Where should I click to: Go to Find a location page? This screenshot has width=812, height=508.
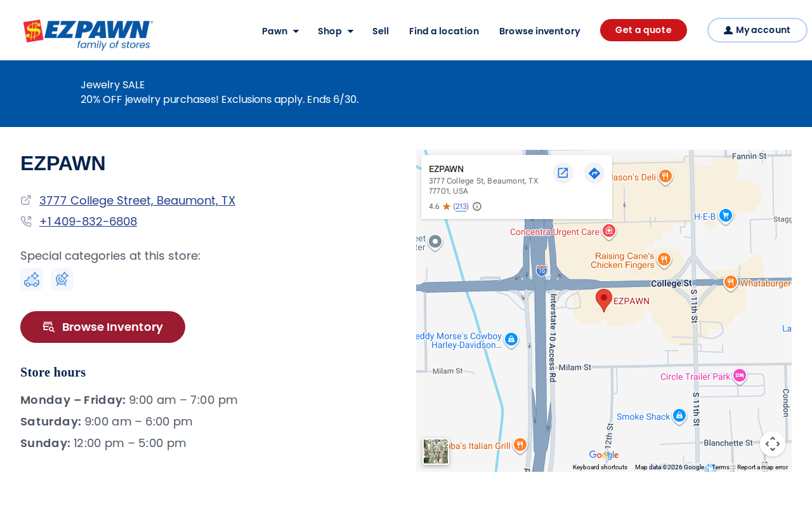tap(444, 31)
